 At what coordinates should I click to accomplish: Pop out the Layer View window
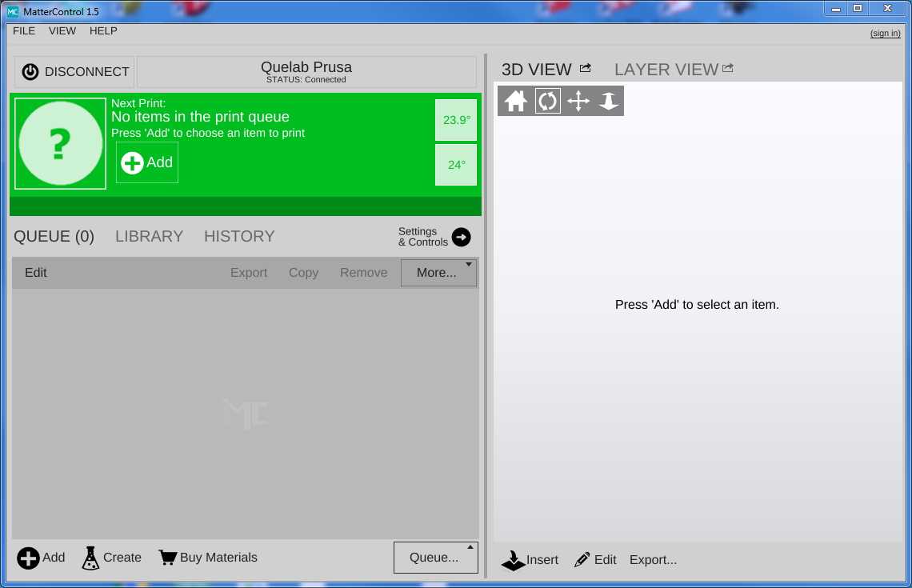coord(727,69)
